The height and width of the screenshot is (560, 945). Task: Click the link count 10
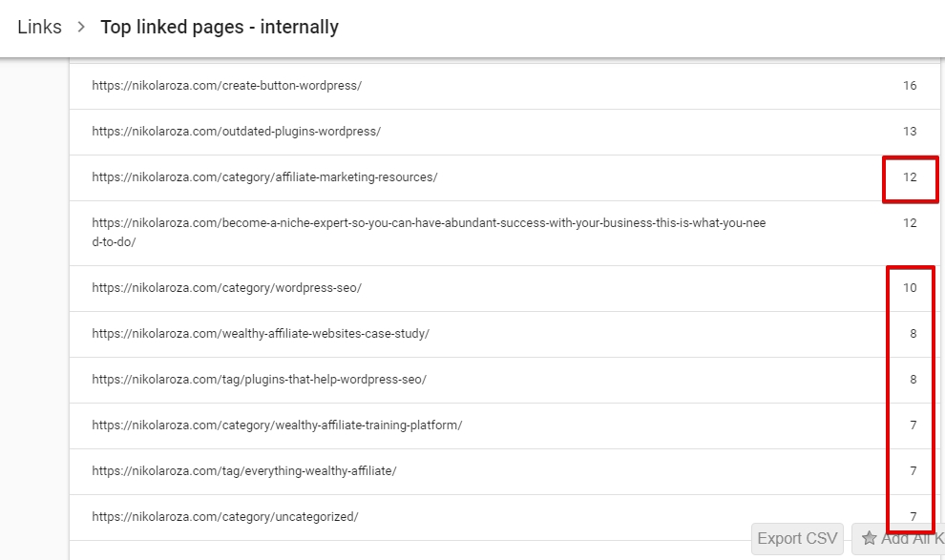coord(910,288)
